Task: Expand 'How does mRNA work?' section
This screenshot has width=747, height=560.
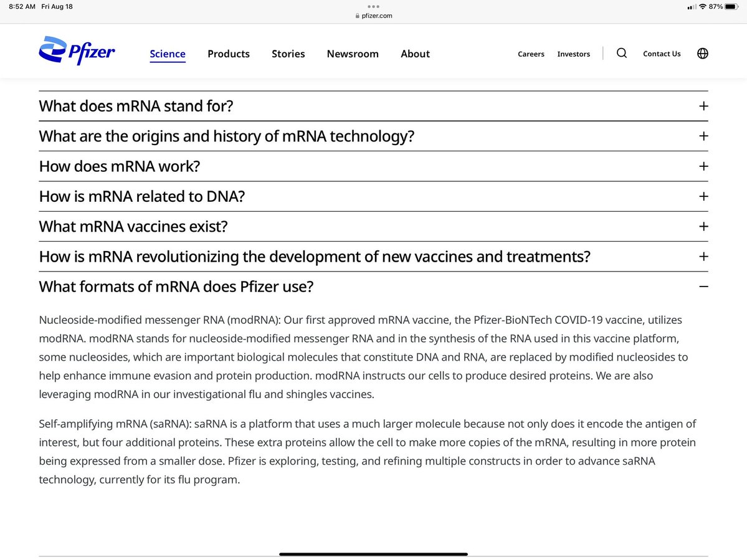Action: (703, 166)
